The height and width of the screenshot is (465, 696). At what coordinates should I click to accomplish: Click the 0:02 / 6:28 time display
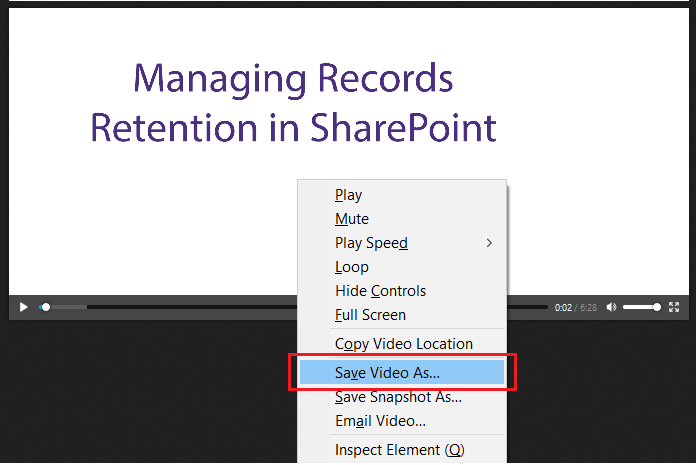(576, 307)
